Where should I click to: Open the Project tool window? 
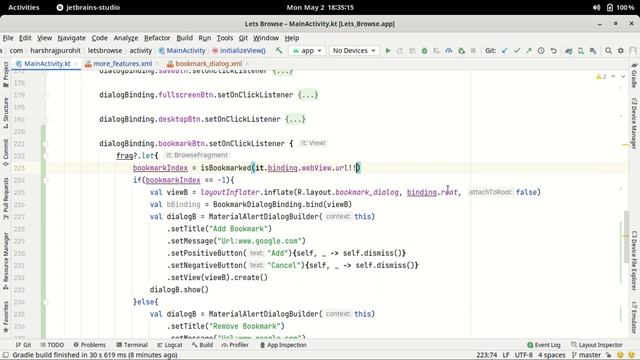point(6,74)
